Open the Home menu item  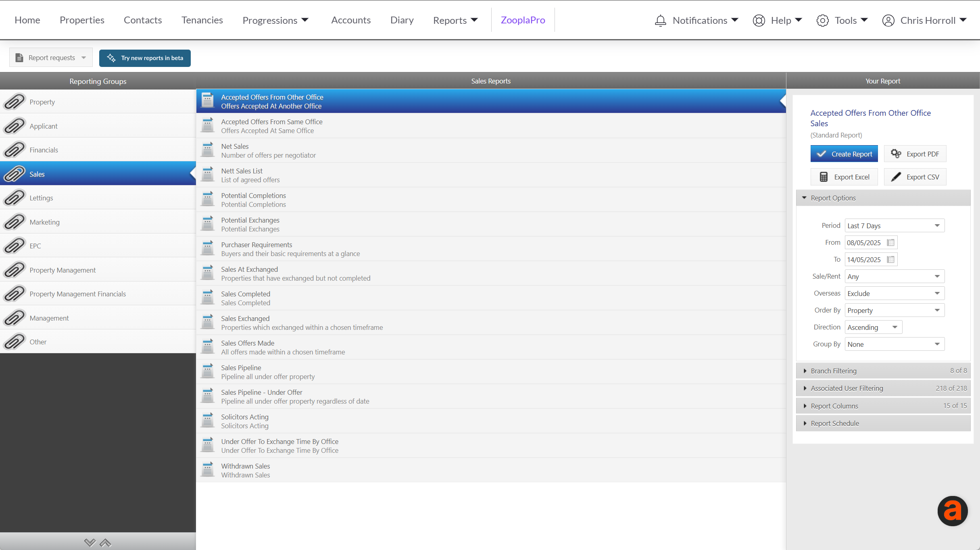pos(27,20)
